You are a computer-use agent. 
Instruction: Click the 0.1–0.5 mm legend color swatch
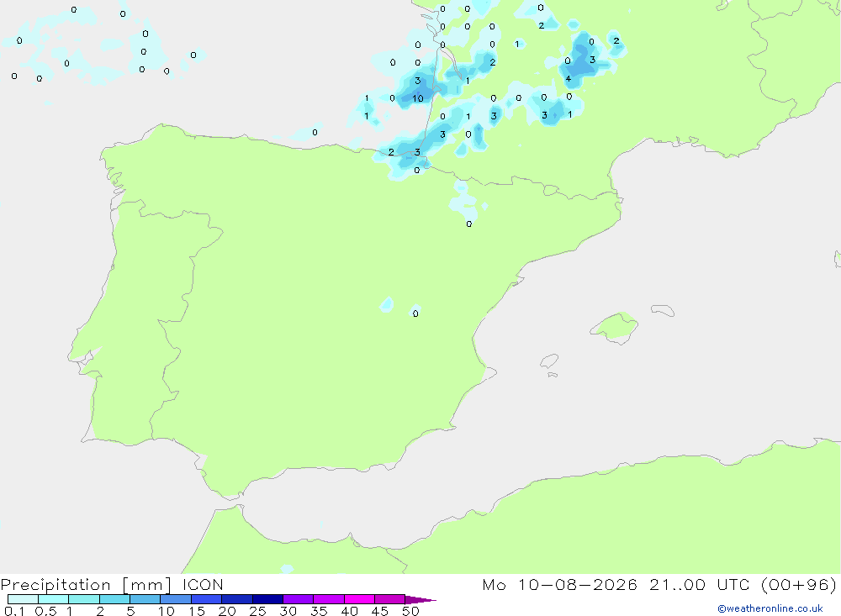click(x=23, y=599)
